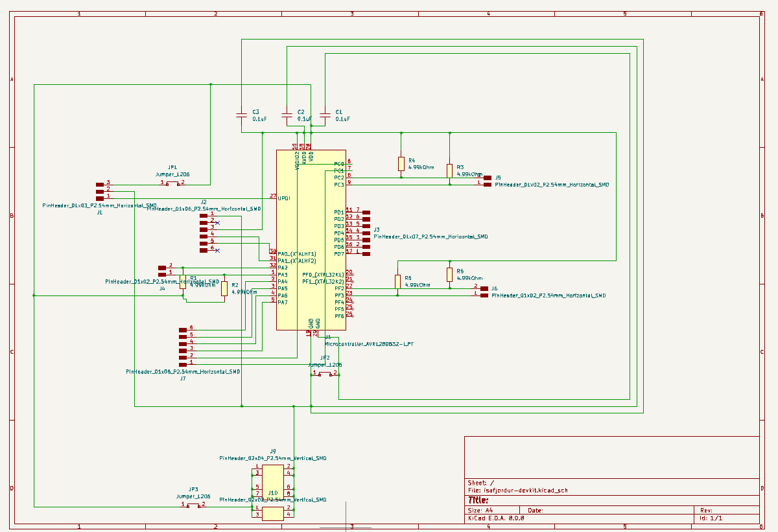Image resolution: width=778 pixels, height=532 pixels.
Task: Click the PA0_(XTALHF1) pin label
Action: (x=297, y=254)
